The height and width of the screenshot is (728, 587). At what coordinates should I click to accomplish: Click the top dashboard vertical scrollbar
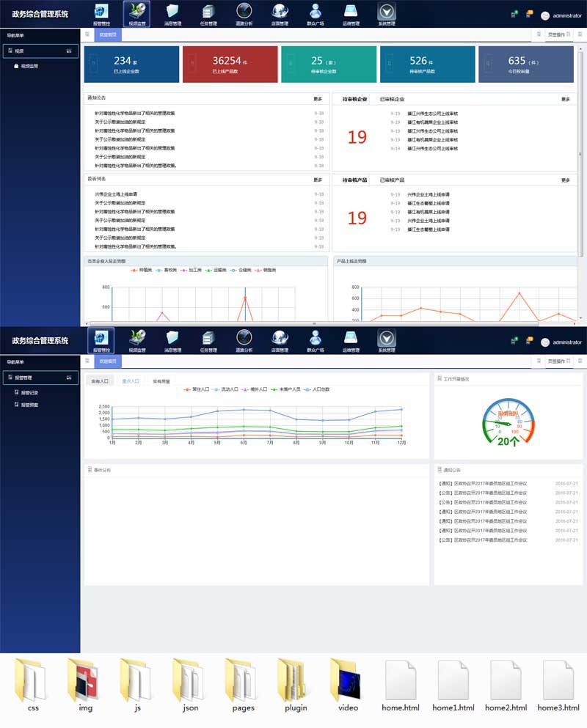point(580,153)
